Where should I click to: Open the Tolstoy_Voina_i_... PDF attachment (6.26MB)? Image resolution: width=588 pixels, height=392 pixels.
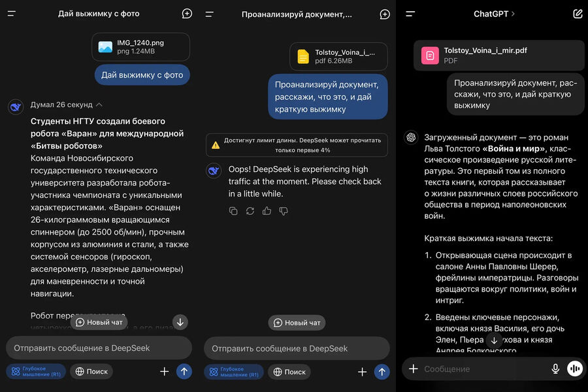(338, 56)
